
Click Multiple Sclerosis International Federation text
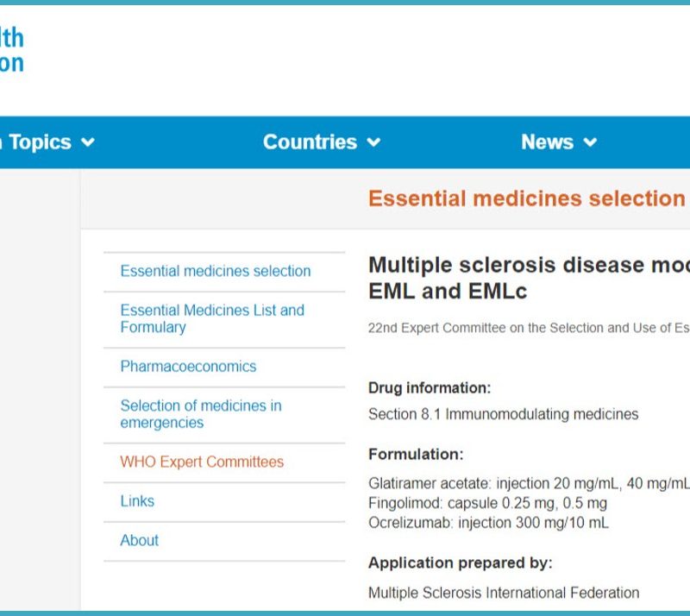[504, 593]
